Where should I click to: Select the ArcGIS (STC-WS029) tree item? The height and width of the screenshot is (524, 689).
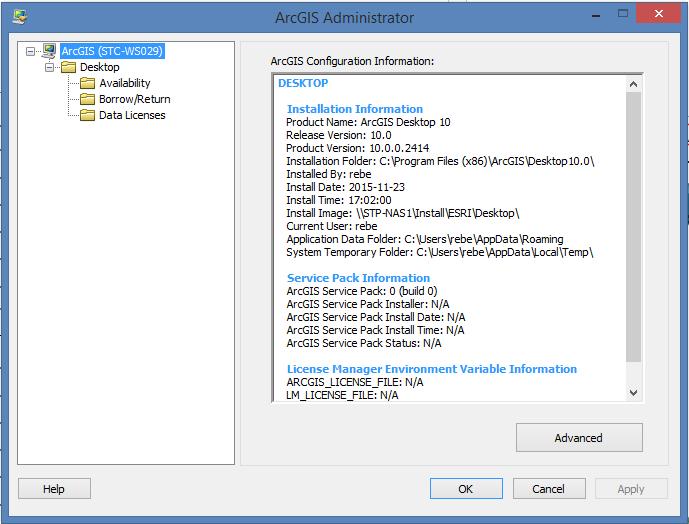coord(112,51)
